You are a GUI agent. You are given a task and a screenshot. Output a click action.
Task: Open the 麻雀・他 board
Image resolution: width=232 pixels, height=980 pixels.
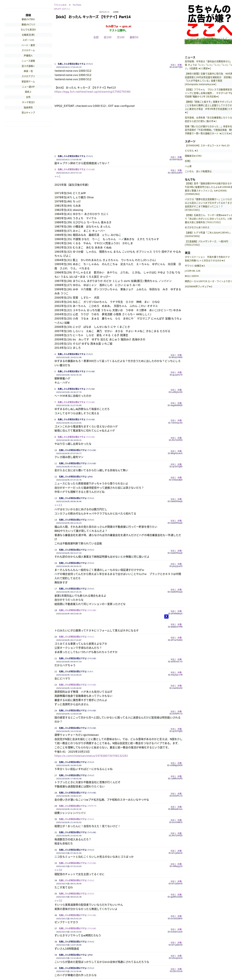[x=28, y=71]
